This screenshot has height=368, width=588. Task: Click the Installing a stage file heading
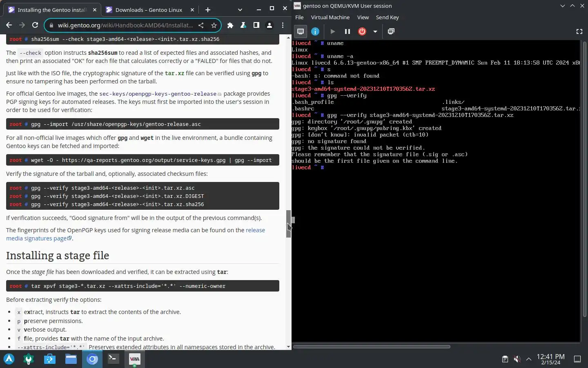(x=58, y=256)
